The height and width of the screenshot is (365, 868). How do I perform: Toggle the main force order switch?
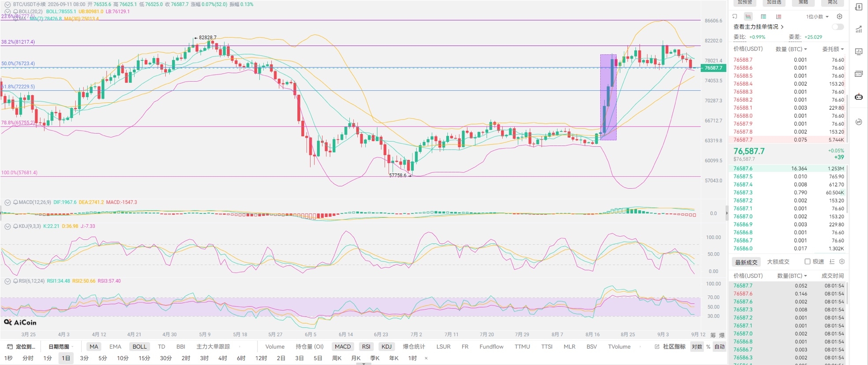coord(838,27)
